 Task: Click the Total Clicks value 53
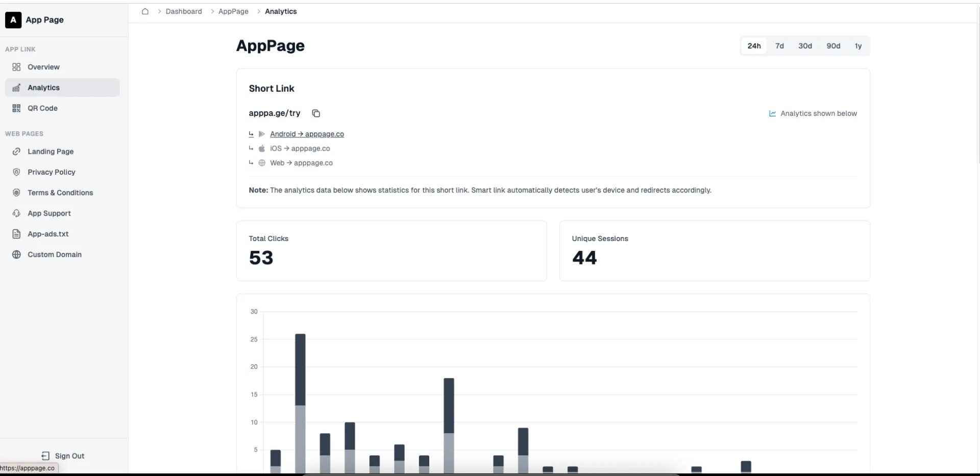pyautogui.click(x=261, y=258)
